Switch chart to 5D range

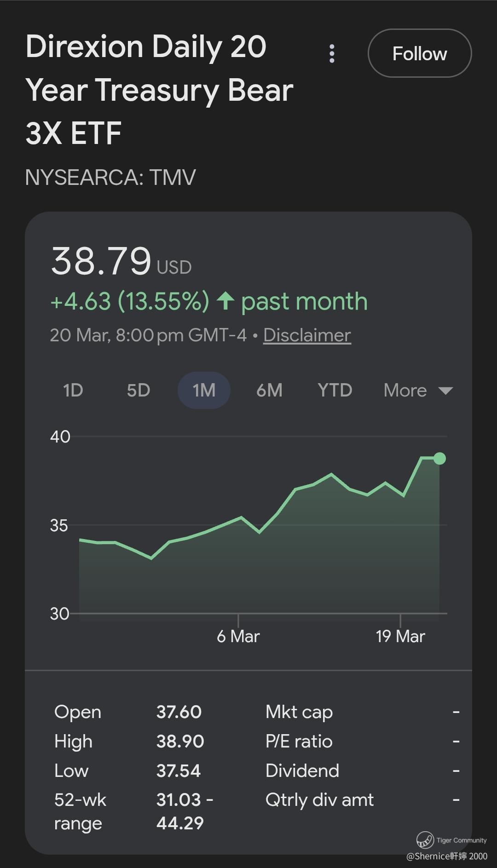[x=138, y=390]
